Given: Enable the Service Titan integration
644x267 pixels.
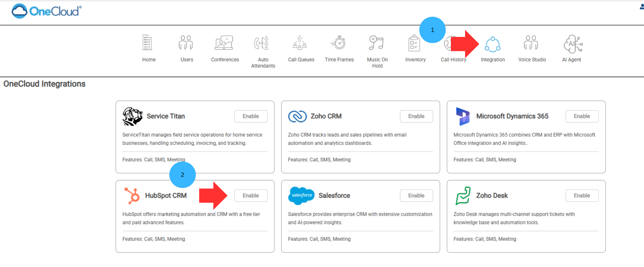Looking at the screenshot, I should click(x=251, y=116).
